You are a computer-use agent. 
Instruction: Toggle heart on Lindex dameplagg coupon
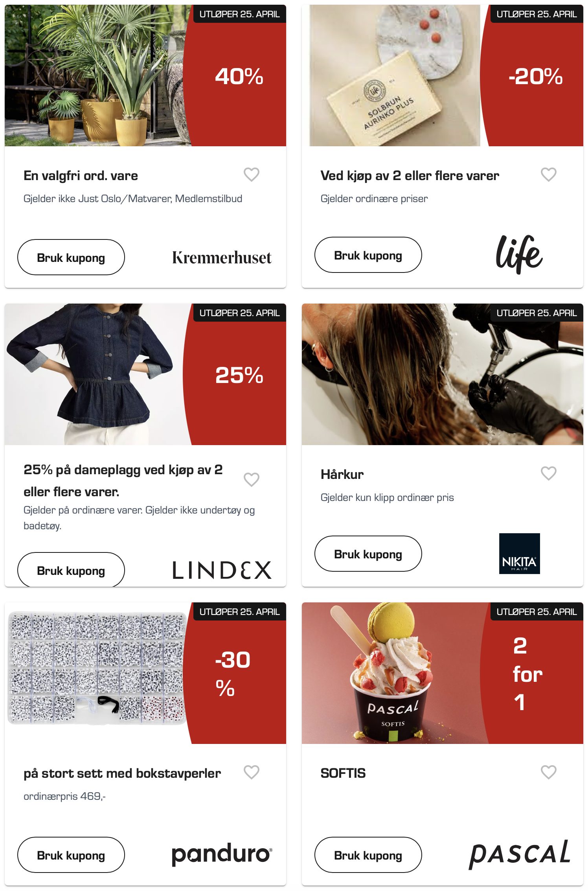[252, 479]
